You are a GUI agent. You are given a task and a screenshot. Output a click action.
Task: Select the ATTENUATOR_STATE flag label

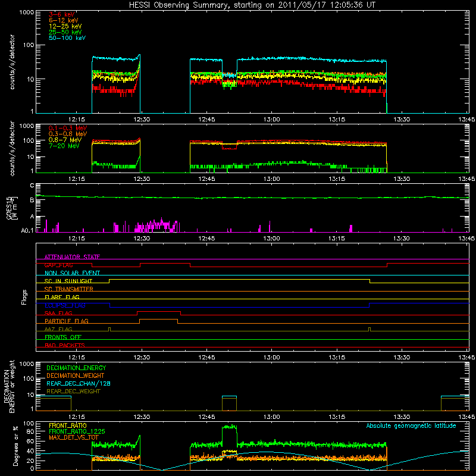(x=72, y=257)
